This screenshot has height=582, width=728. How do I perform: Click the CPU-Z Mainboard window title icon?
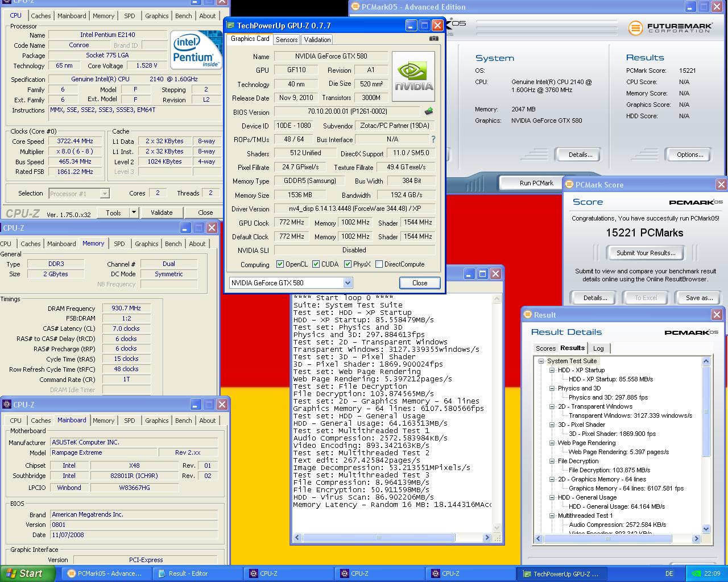tap(7, 405)
